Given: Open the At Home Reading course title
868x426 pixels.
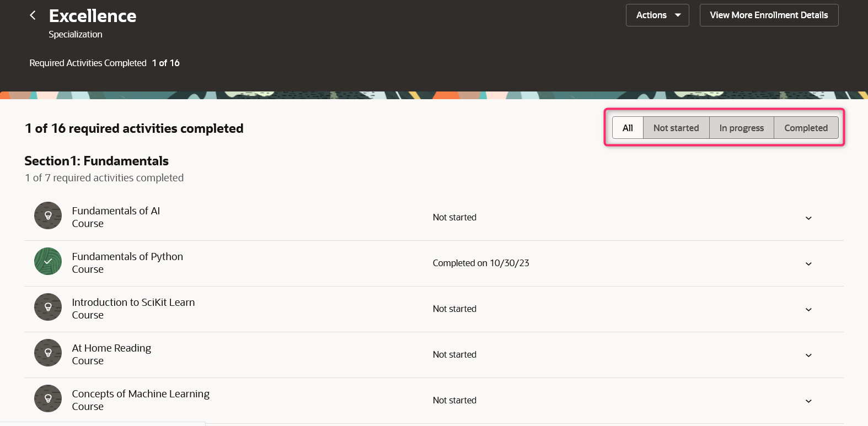Looking at the screenshot, I should (x=111, y=348).
